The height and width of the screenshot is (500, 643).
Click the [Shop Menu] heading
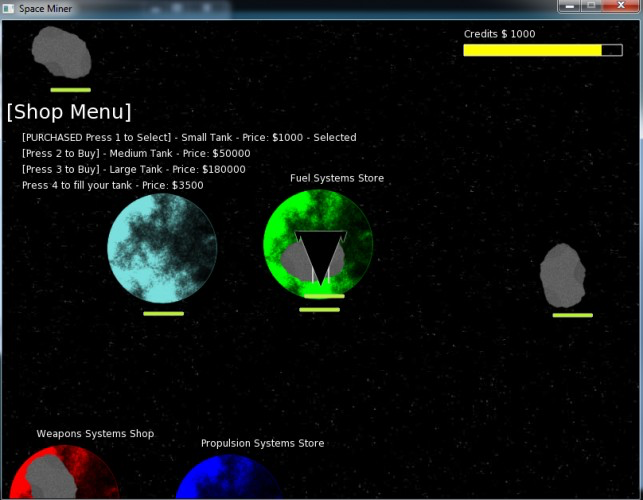(69, 112)
